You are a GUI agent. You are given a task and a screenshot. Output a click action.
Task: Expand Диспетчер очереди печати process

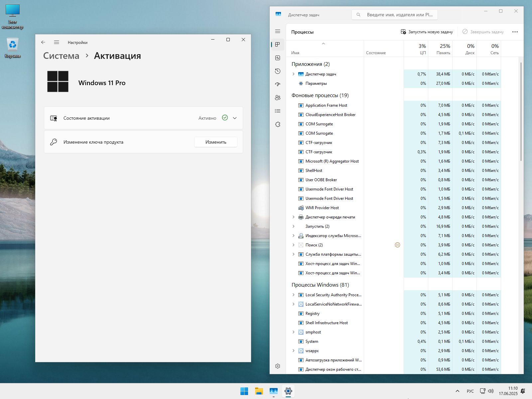[293, 217]
